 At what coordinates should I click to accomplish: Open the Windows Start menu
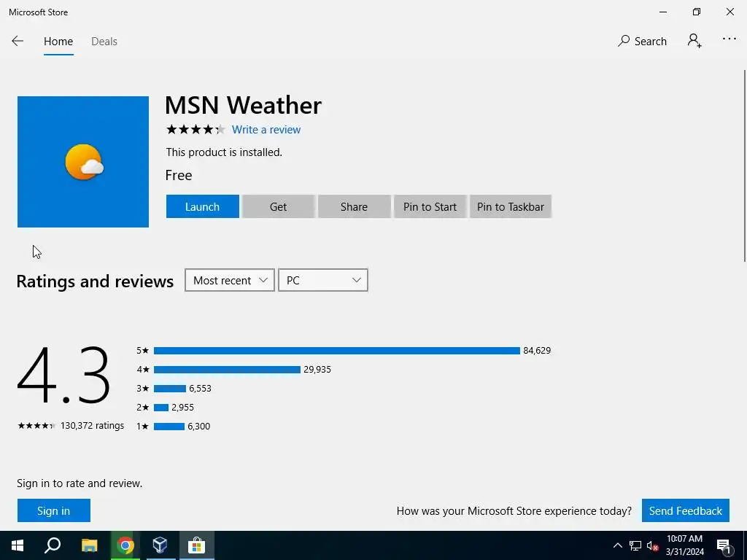pos(18,545)
